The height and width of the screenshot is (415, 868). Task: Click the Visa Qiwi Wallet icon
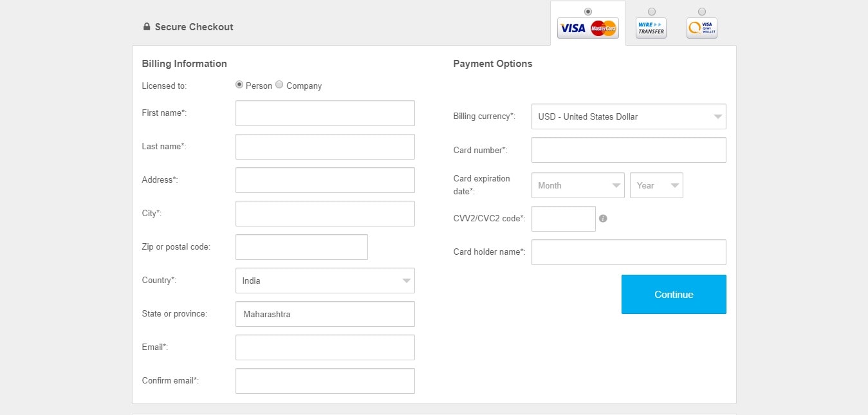click(x=701, y=28)
